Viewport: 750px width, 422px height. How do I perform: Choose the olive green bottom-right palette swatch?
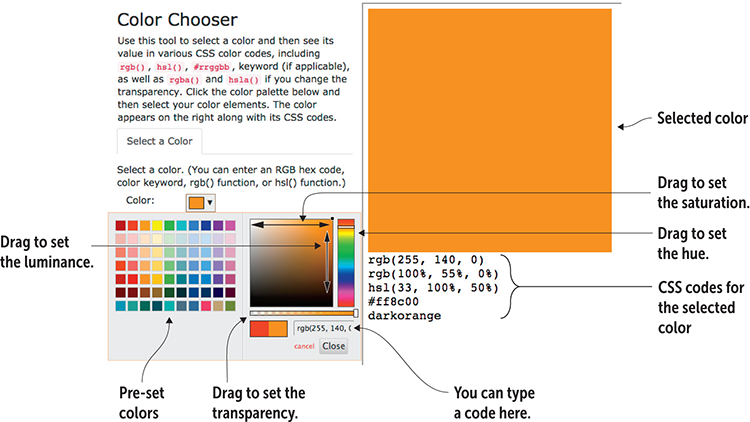[x=231, y=306]
